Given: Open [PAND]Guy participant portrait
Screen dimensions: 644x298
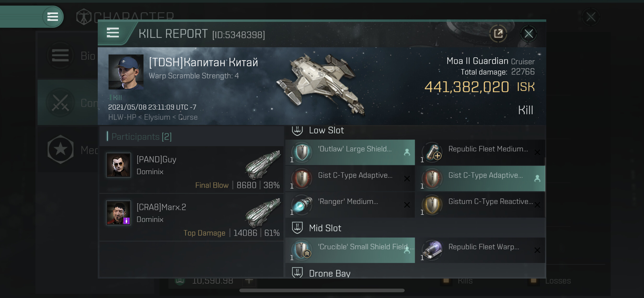Looking at the screenshot, I should tap(119, 165).
